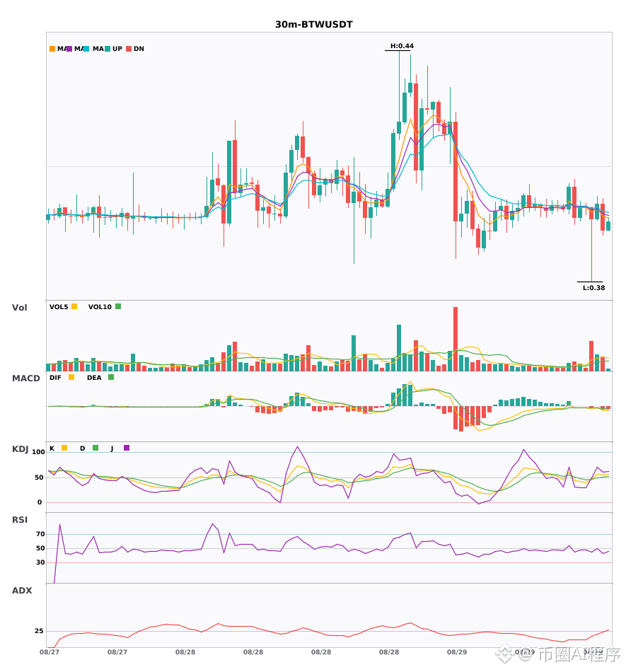Click the purple MA legend swatch
Viewport: 626px width, 672px height.
tap(69, 49)
